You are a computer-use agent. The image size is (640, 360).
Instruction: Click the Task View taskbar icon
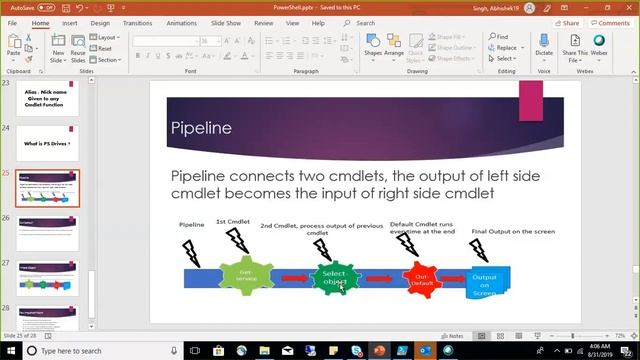[x=195, y=351]
